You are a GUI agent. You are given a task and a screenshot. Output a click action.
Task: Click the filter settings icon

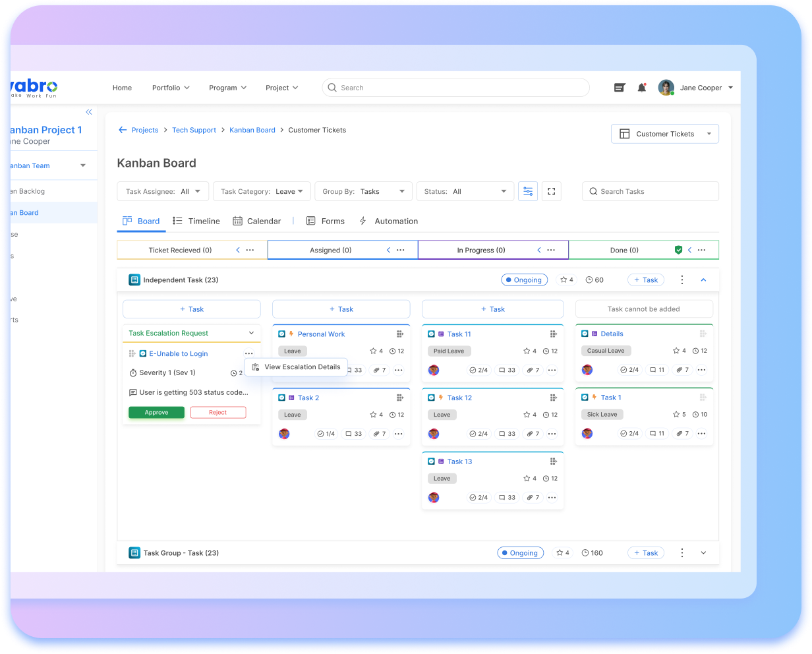(x=528, y=191)
